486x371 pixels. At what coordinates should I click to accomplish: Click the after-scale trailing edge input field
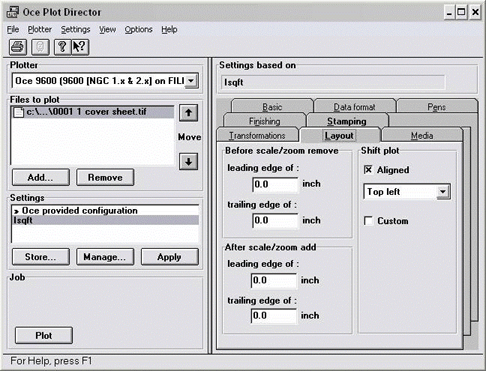coord(274,315)
